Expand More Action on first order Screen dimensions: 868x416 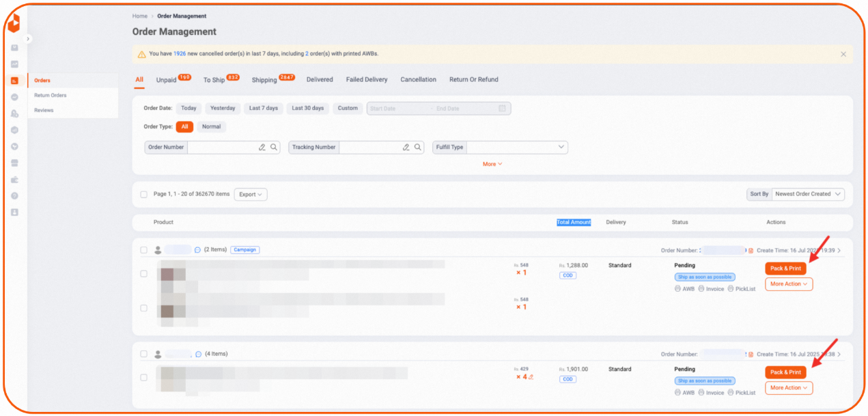point(789,284)
